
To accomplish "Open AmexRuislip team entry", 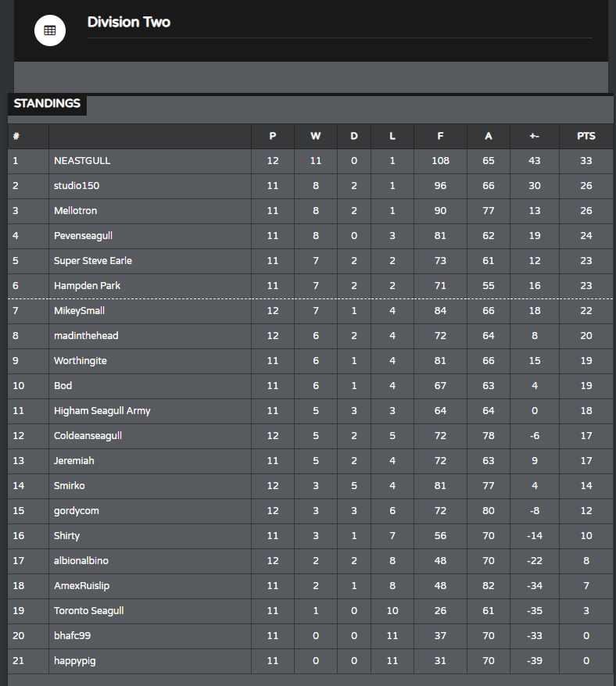I will [81, 586].
